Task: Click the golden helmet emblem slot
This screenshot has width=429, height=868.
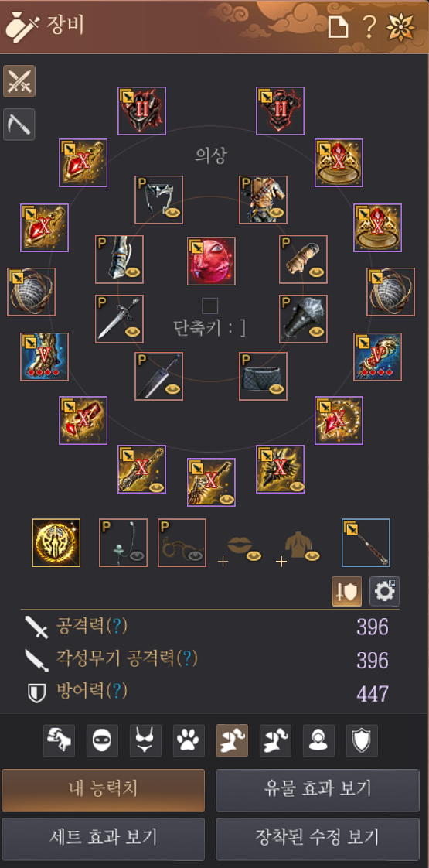Action: (56, 542)
